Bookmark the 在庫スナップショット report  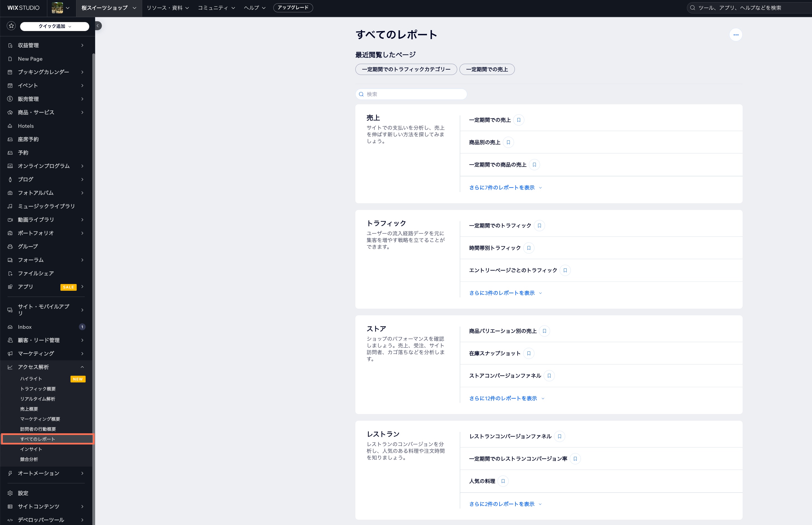click(x=529, y=353)
